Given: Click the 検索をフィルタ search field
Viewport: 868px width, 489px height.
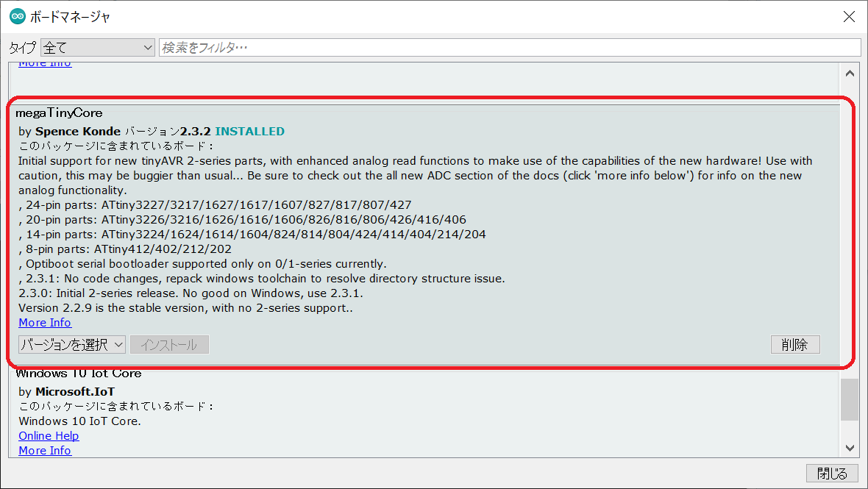Looking at the screenshot, I should click(509, 48).
